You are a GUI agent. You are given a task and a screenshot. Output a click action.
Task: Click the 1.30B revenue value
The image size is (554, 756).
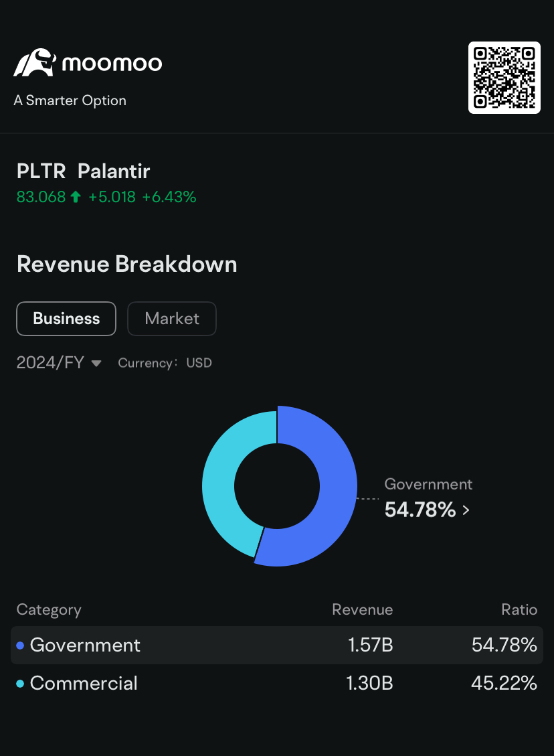click(369, 683)
